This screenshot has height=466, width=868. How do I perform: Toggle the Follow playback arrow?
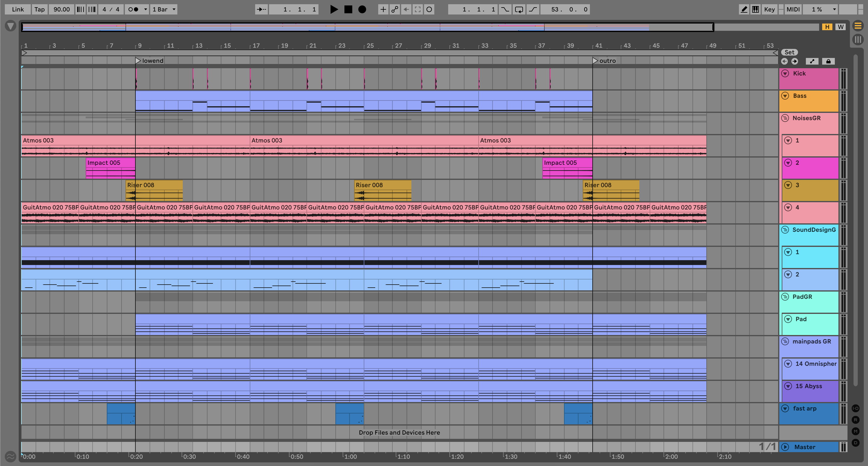click(x=261, y=9)
